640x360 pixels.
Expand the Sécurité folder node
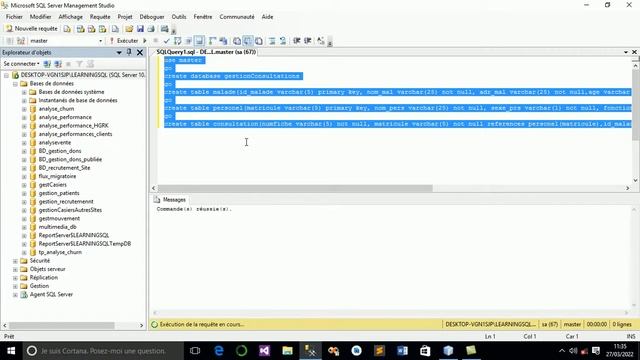tap(15, 261)
